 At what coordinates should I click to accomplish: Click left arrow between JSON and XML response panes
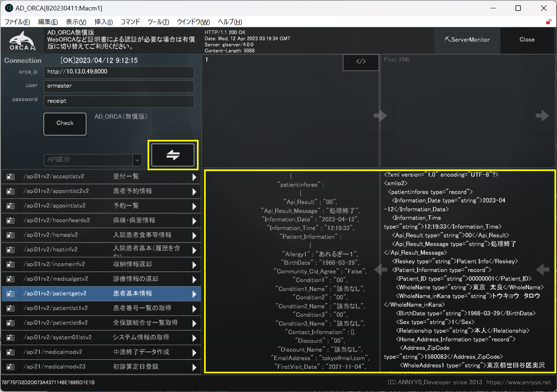coord(380,269)
